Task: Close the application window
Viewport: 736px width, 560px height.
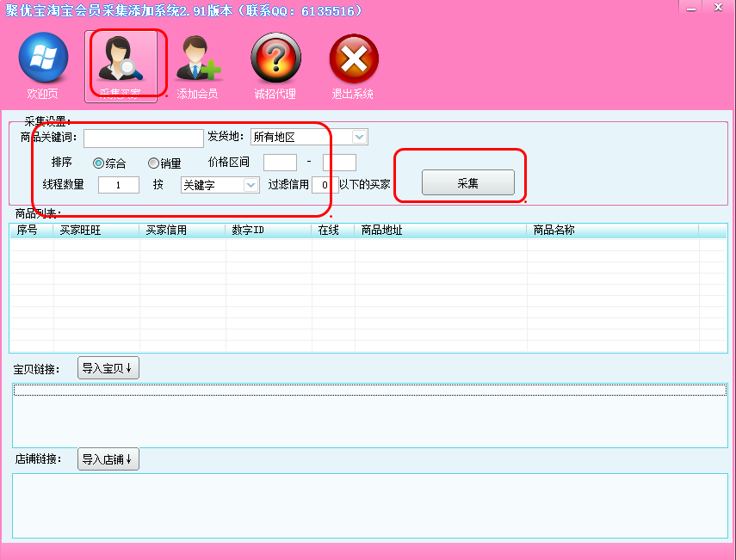Action: [718, 8]
